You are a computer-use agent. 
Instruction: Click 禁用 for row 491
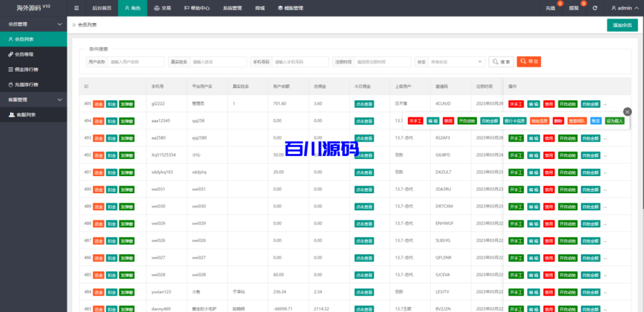pyautogui.click(x=548, y=172)
